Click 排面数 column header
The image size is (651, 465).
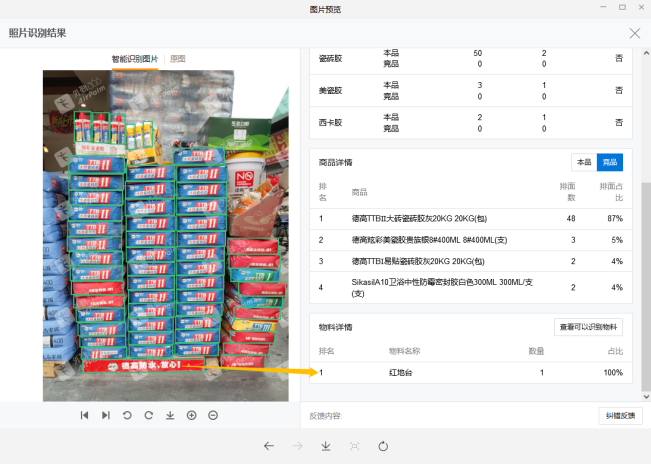568,192
